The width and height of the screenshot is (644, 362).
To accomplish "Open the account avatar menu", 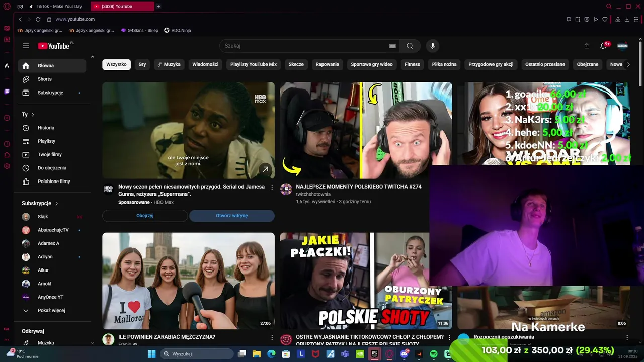I will point(622,46).
